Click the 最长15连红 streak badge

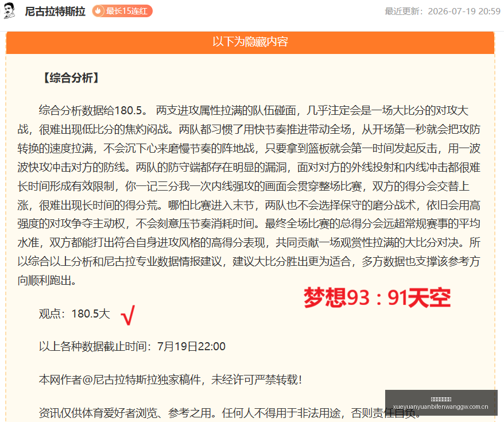pos(122,11)
